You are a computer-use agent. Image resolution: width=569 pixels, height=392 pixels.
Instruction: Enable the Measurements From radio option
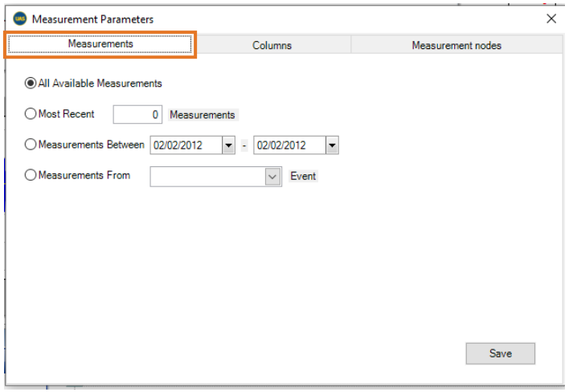[x=31, y=175]
